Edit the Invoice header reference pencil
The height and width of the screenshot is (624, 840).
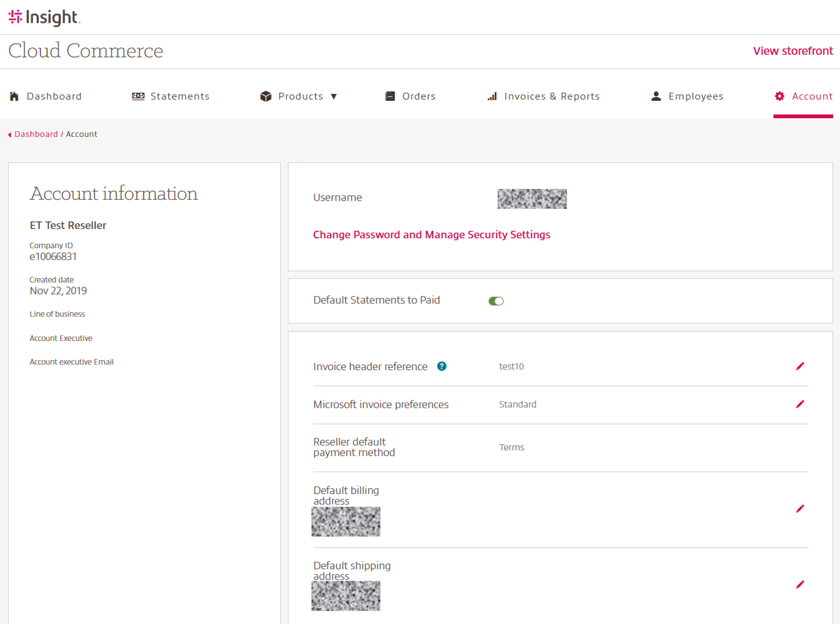pos(800,366)
